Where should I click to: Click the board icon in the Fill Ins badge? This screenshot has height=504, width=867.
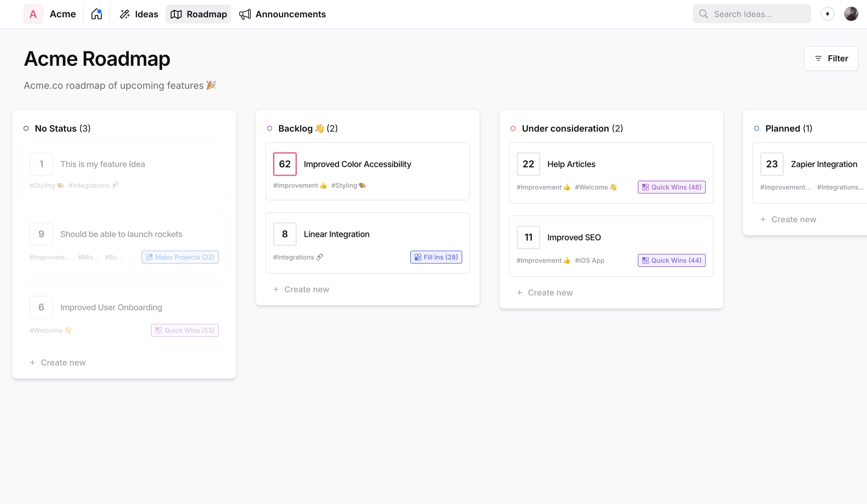point(418,257)
